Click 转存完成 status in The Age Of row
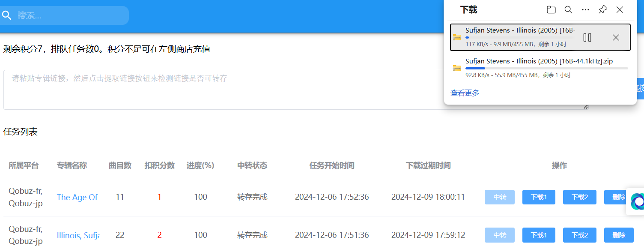The image size is (644, 252). pos(252,197)
